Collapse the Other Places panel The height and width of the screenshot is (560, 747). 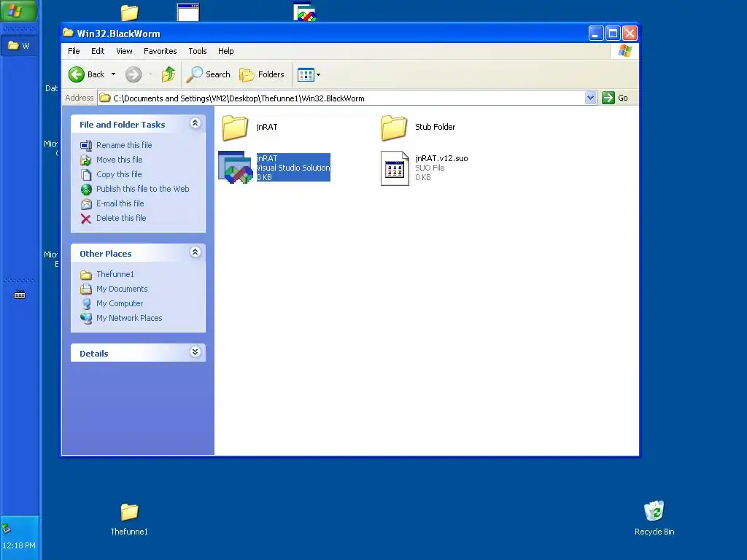195,252
